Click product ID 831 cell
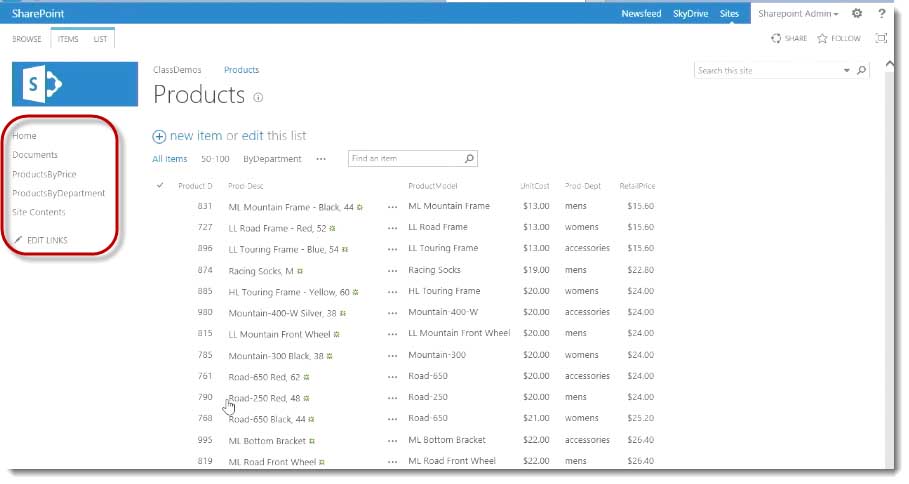This screenshot has width=909, height=484. tap(205, 206)
